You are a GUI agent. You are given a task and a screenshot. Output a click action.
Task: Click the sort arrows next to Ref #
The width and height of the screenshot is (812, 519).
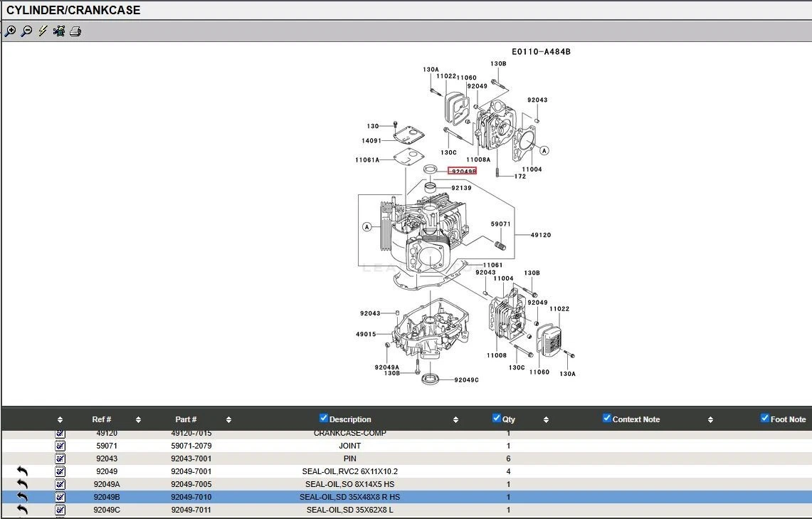pos(138,420)
